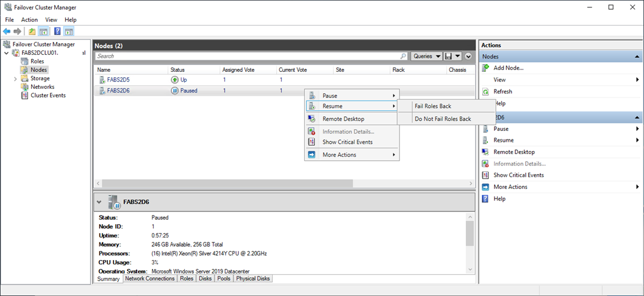Click the blue Help question-mark toolbar icon

click(x=57, y=32)
